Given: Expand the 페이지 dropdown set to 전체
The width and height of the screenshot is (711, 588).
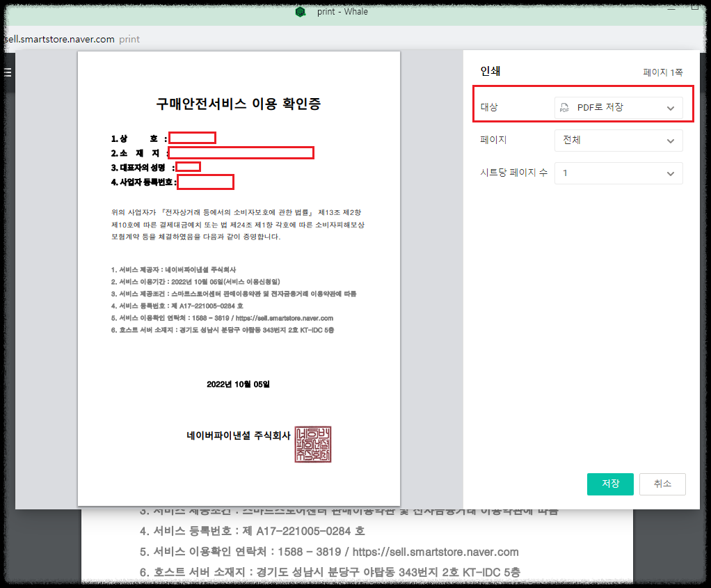Looking at the screenshot, I should [618, 140].
